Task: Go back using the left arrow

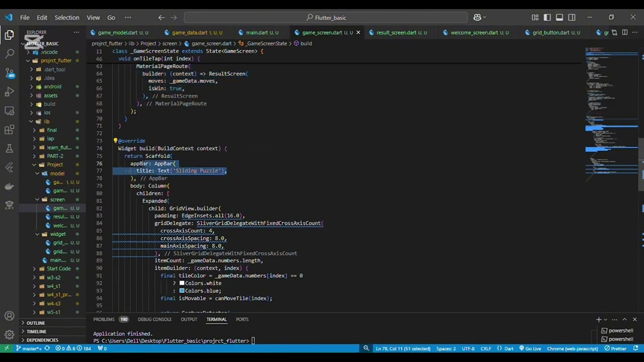Action: point(161,18)
